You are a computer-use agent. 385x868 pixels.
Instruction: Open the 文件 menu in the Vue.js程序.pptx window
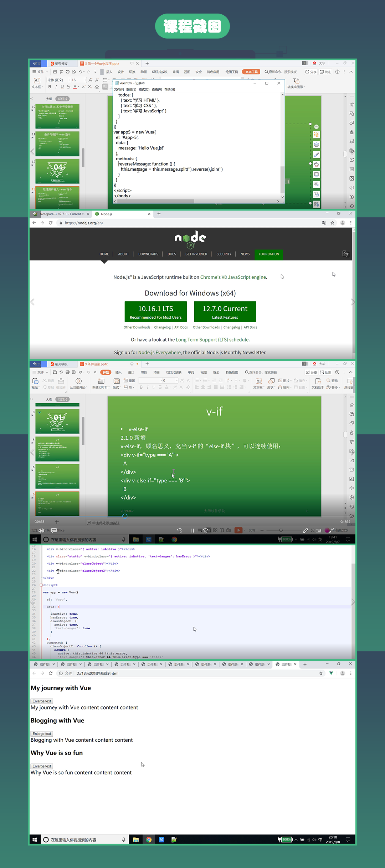(40, 72)
